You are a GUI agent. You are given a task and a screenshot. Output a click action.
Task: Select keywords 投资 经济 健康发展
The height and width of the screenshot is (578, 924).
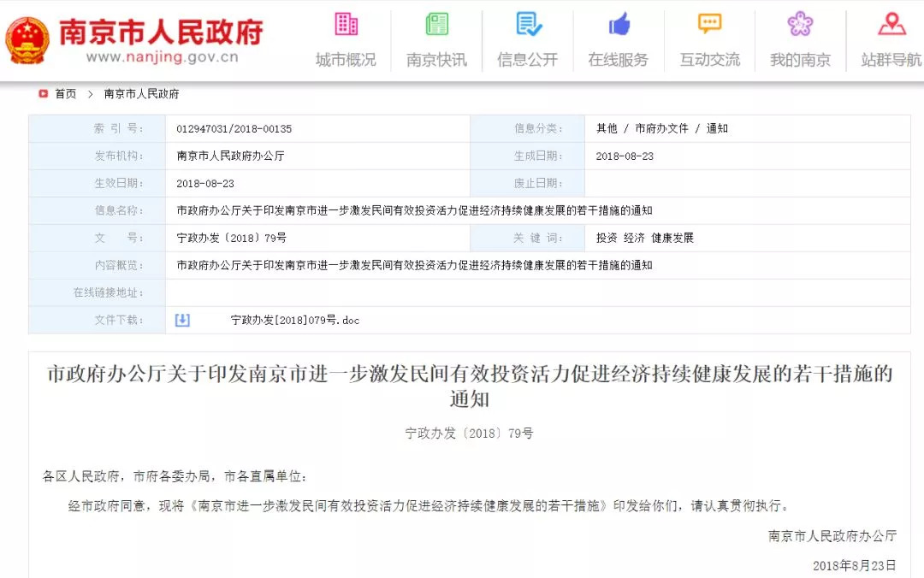click(645, 238)
